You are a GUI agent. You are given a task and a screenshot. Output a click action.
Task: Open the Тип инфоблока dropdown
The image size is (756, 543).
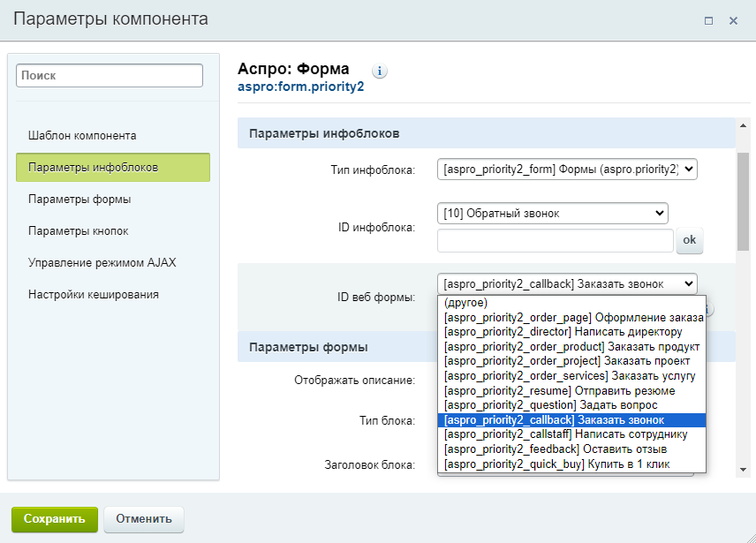[567, 170]
